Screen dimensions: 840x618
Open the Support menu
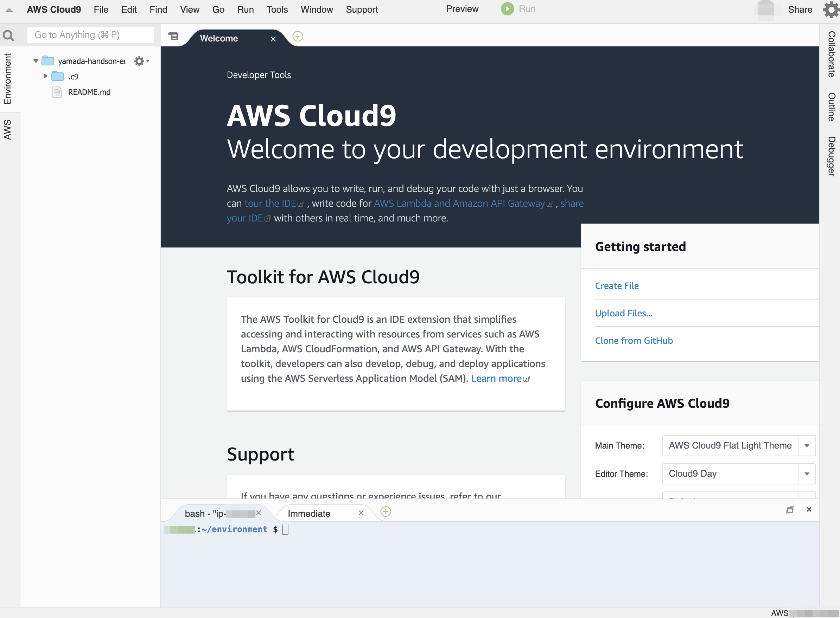point(362,10)
